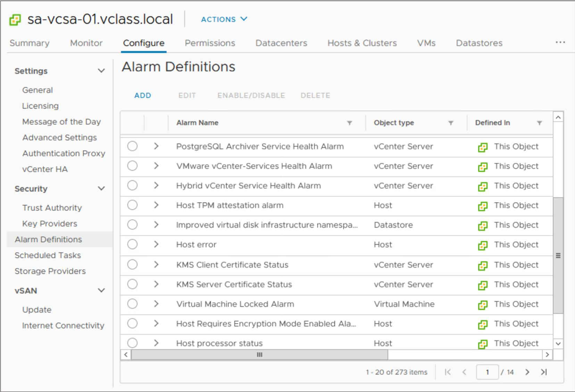The image size is (575, 392).
Task: Click the vertical scrollbar thumb of alarm table
Action: pos(558,255)
